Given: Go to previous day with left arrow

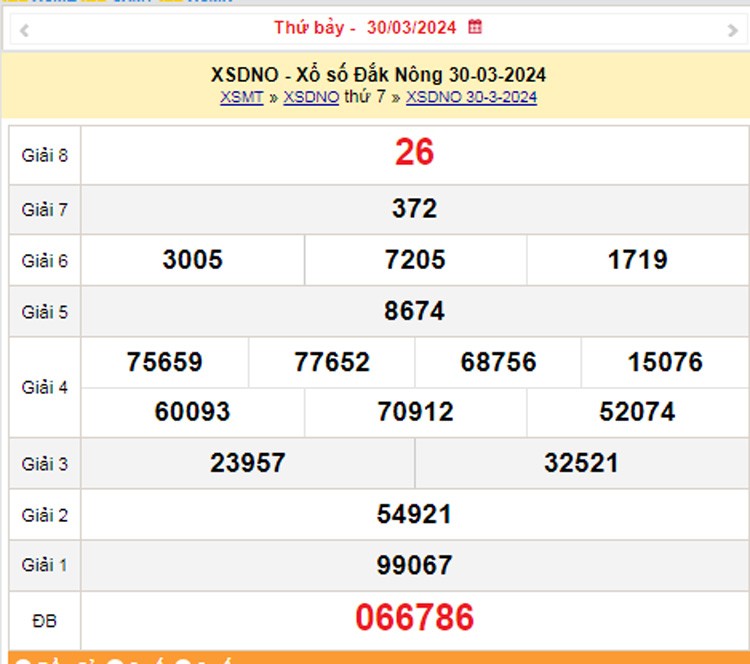Looking at the screenshot, I should 24,31.
